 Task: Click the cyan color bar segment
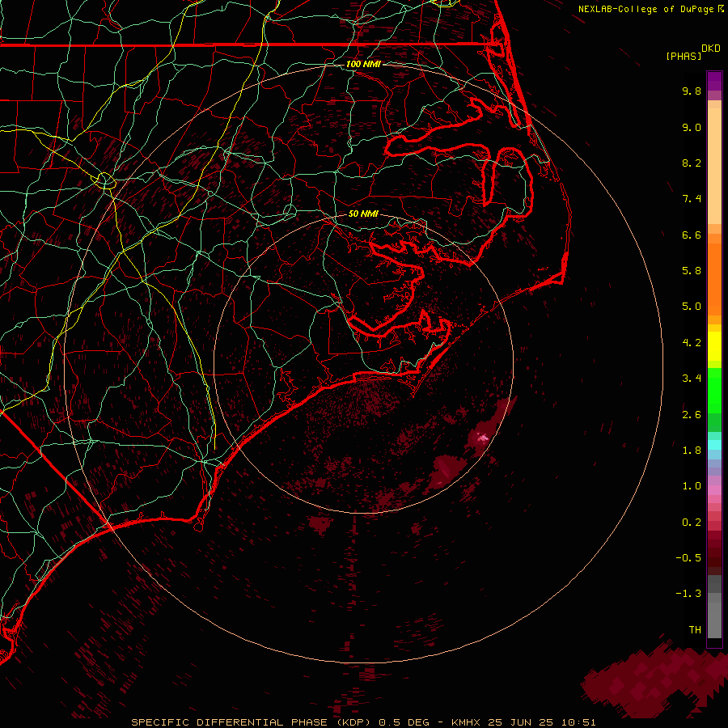tap(714, 445)
